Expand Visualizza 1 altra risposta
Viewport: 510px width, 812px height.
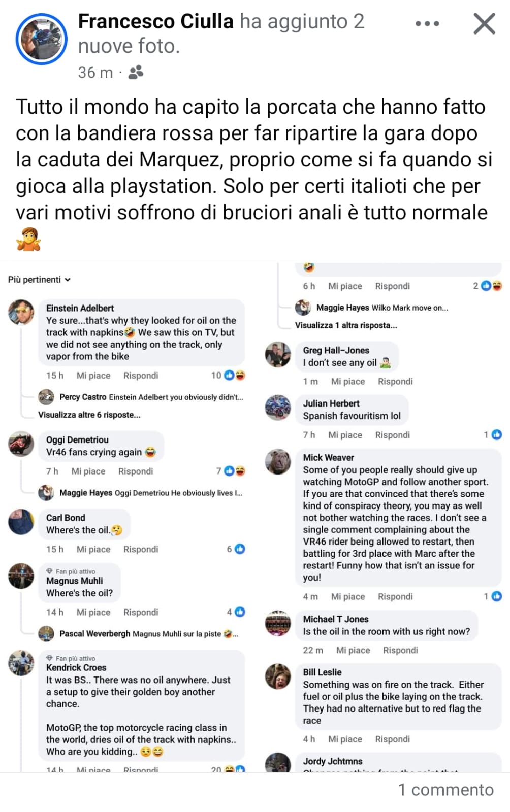click(x=346, y=325)
